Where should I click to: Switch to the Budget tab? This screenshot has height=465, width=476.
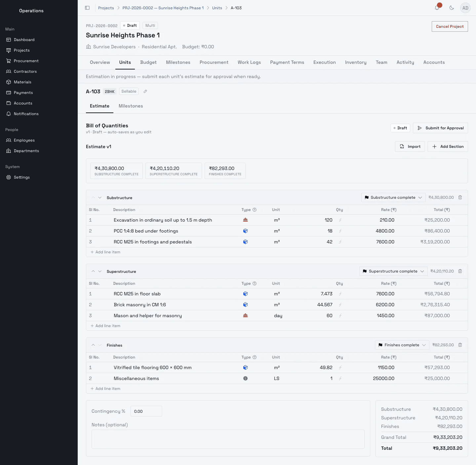[148, 63]
